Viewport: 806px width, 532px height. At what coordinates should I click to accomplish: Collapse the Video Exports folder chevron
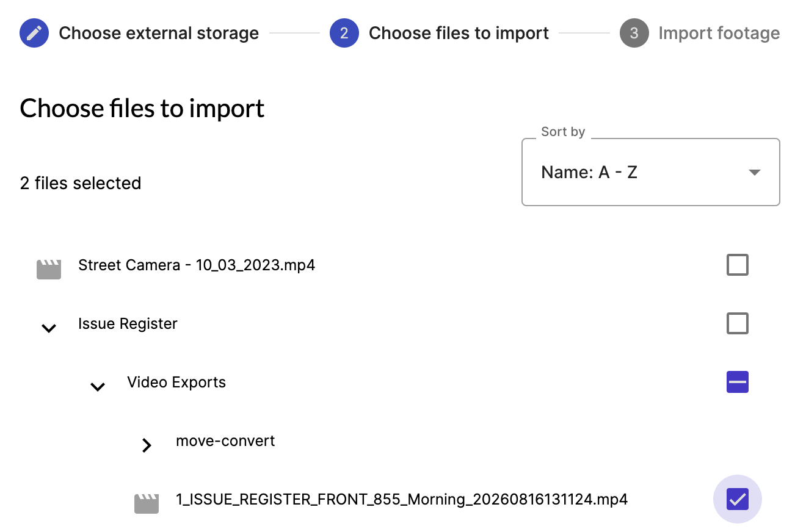(98, 387)
